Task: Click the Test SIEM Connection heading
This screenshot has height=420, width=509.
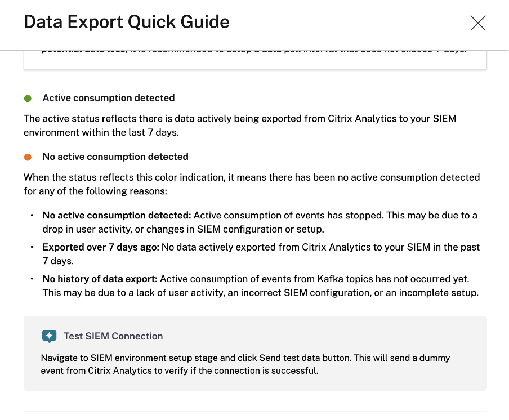Action: (113, 336)
